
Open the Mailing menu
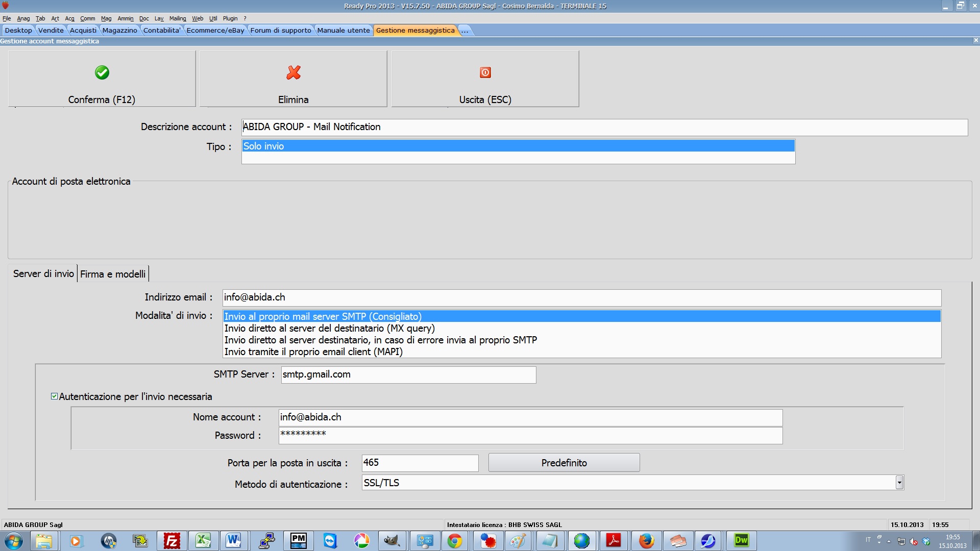178,18
